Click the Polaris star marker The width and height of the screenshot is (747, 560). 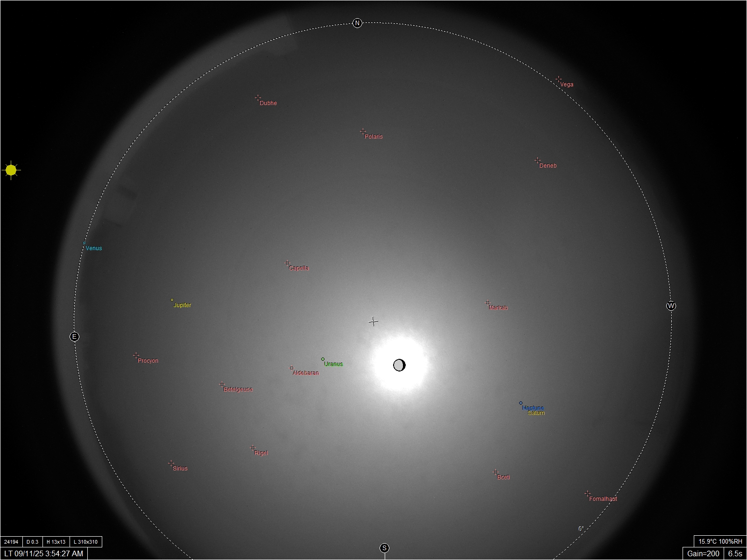click(x=363, y=132)
